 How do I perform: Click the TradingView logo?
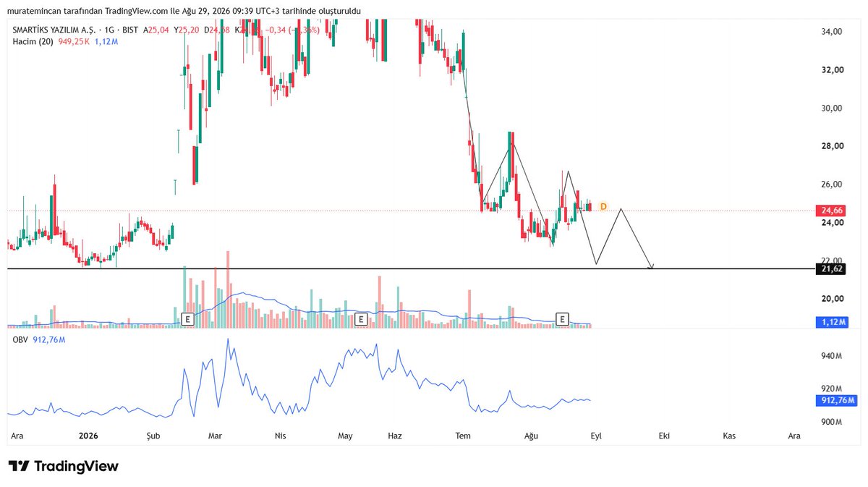(x=64, y=467)
